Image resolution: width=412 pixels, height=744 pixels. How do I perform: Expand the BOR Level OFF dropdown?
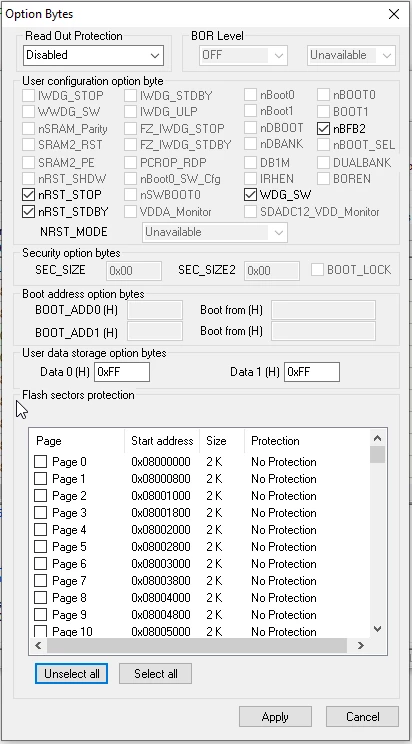coord(243,55)
